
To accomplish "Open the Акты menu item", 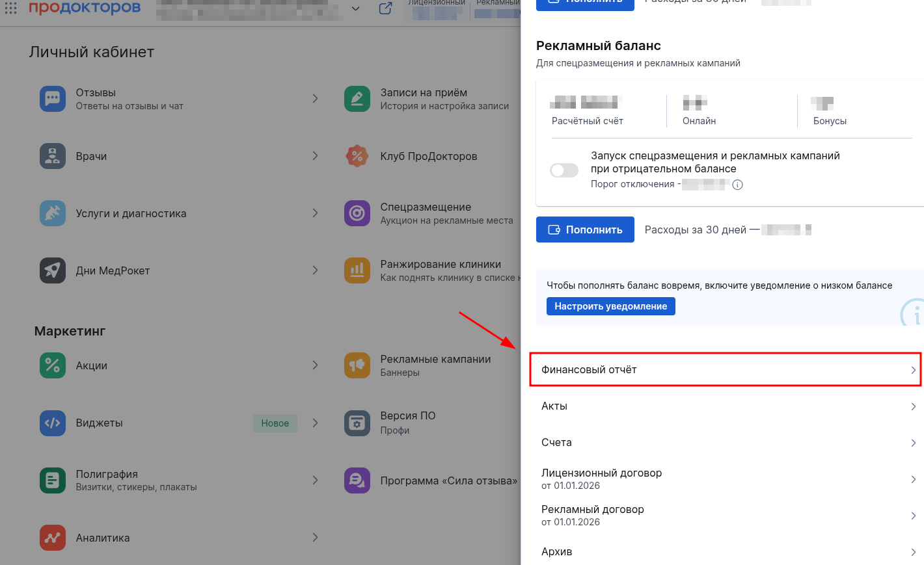I will [x=726, y=406].
